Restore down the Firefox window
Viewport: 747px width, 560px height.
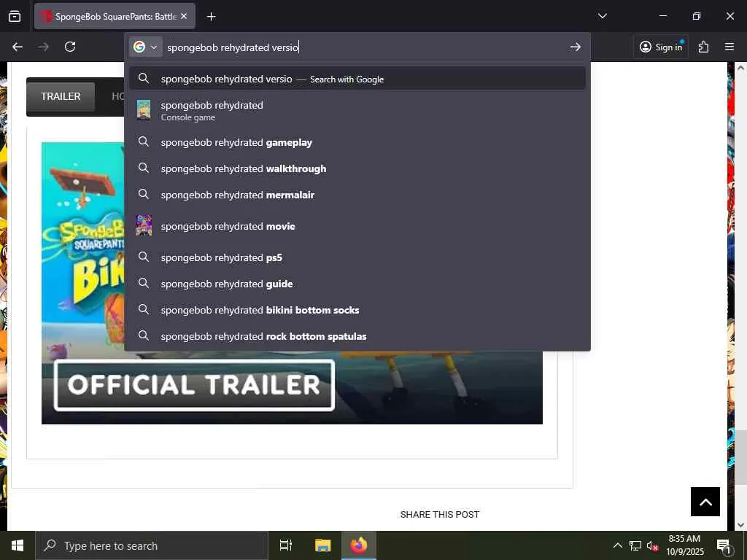(697, 16)
